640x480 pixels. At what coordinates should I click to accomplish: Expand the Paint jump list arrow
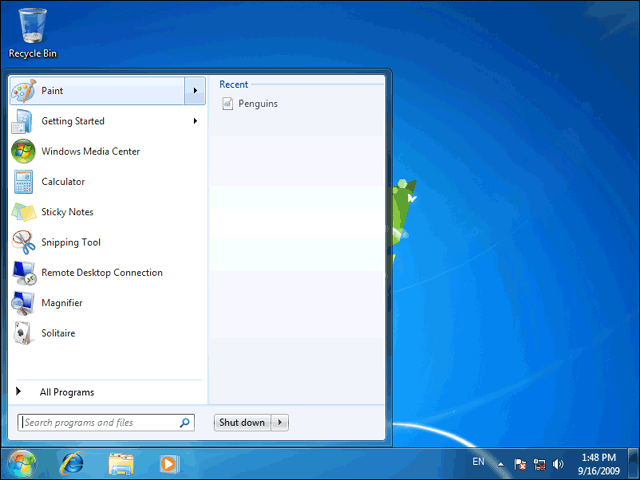[195, 91]
